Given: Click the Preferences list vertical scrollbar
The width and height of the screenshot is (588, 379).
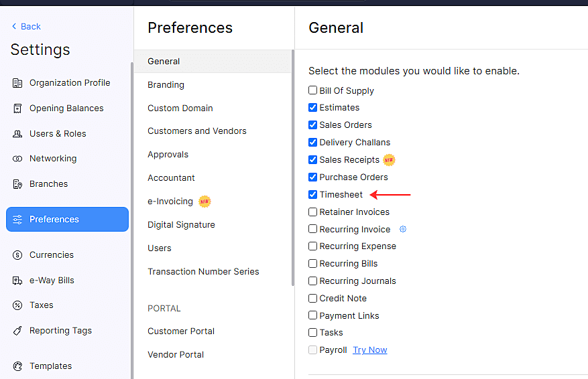Looking at the screenshot, I should (293, 167).
